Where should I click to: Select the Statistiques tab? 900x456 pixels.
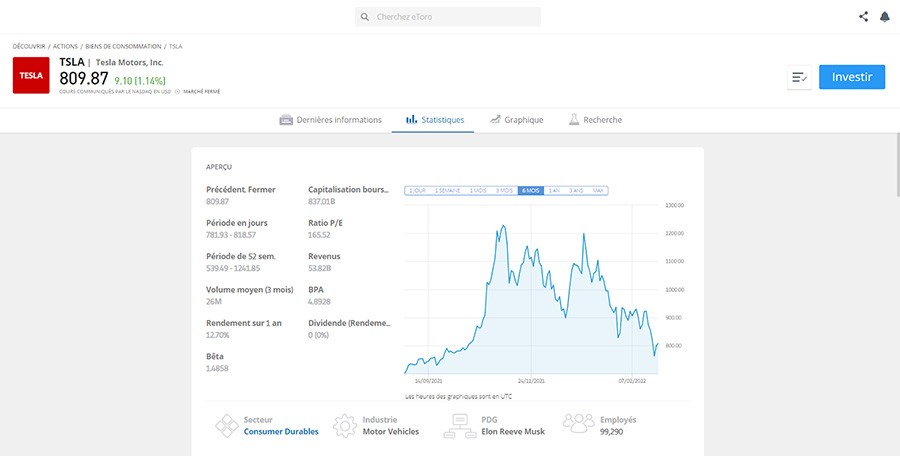click(x=435, y=120)
